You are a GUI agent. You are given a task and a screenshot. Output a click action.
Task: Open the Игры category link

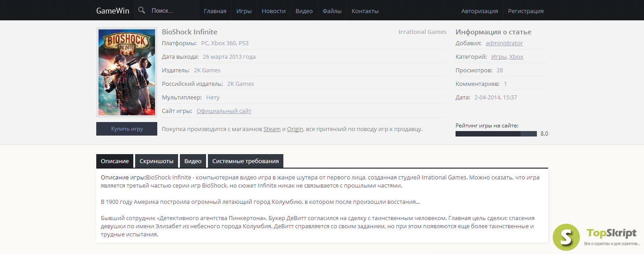pos(499,56)
